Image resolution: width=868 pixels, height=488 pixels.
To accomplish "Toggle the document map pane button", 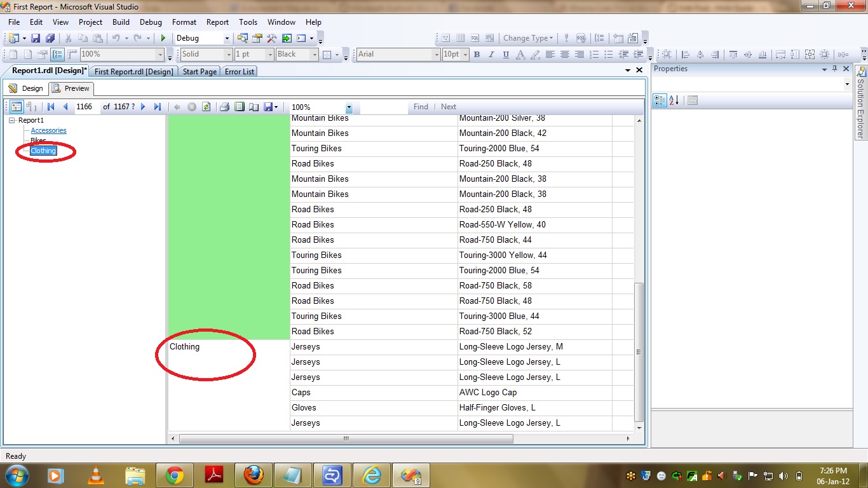I will 17,107.
